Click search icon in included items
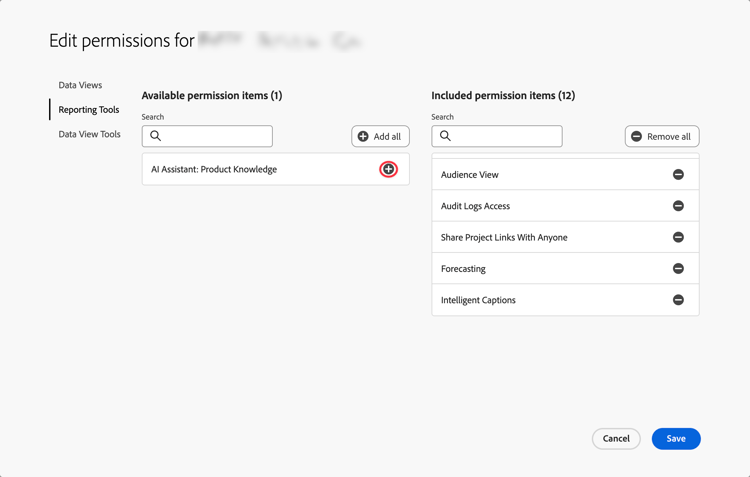 446,136
